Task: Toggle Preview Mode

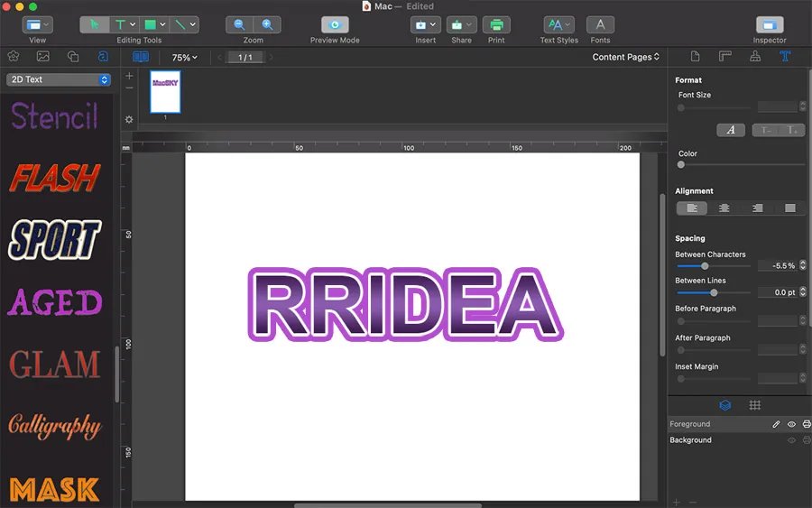Action: coord(335,25)
